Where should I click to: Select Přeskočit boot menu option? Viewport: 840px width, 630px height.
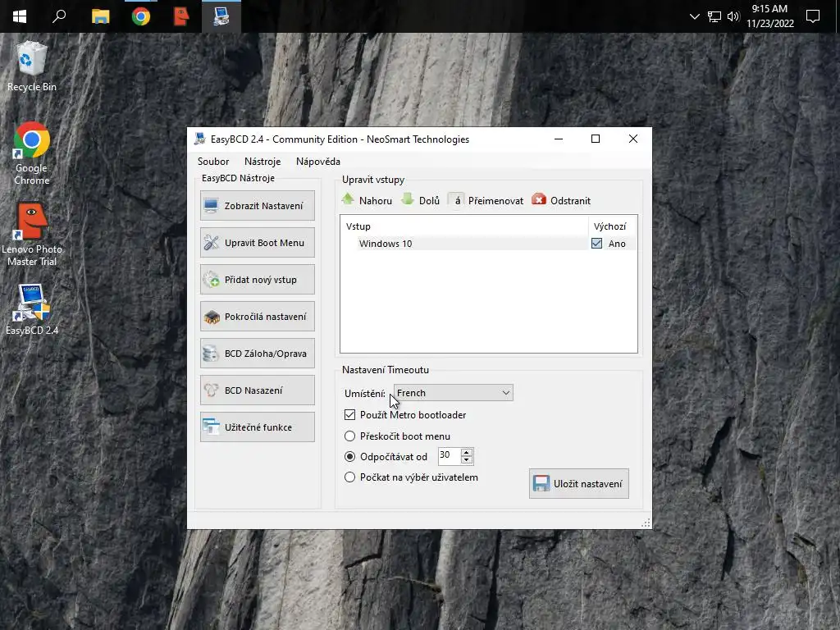point(349,436)
